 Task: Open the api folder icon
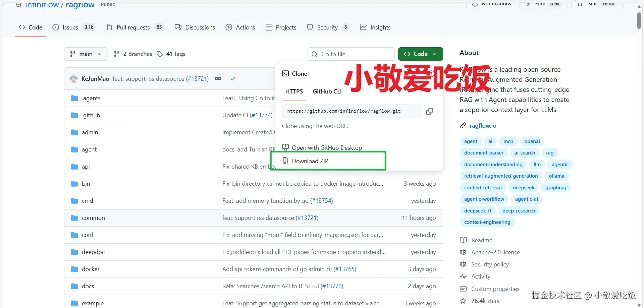tap(74, 167)
